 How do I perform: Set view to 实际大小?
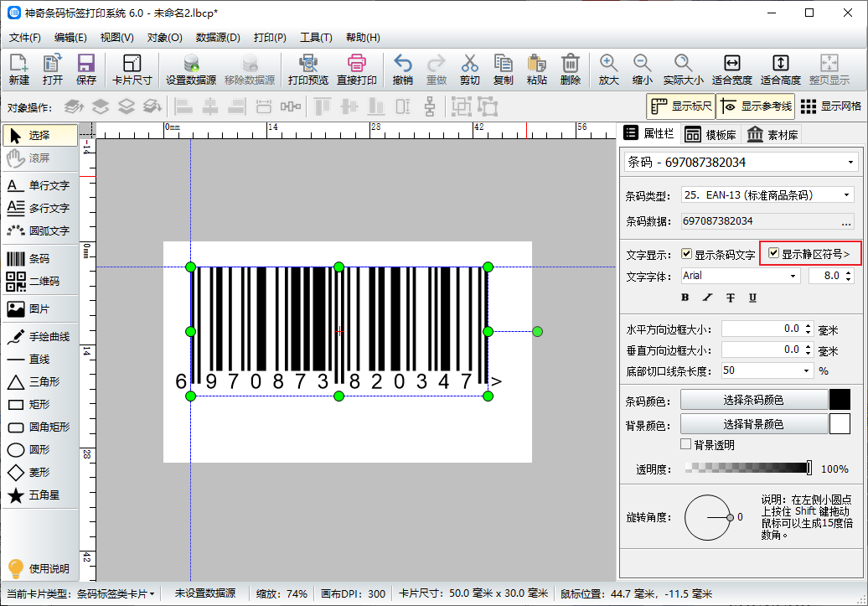coord(683,70)
